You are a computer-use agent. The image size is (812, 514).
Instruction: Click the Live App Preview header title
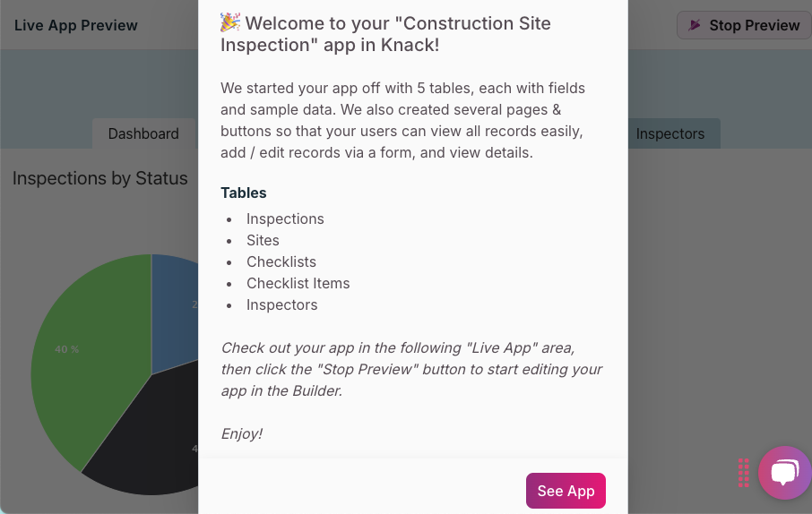76,25
